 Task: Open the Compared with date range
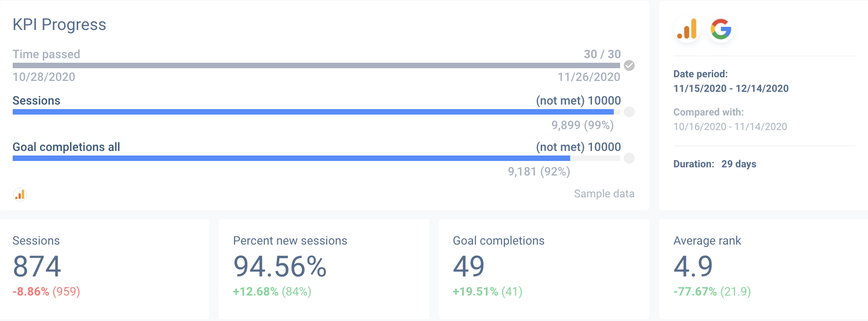coord(730,126)
